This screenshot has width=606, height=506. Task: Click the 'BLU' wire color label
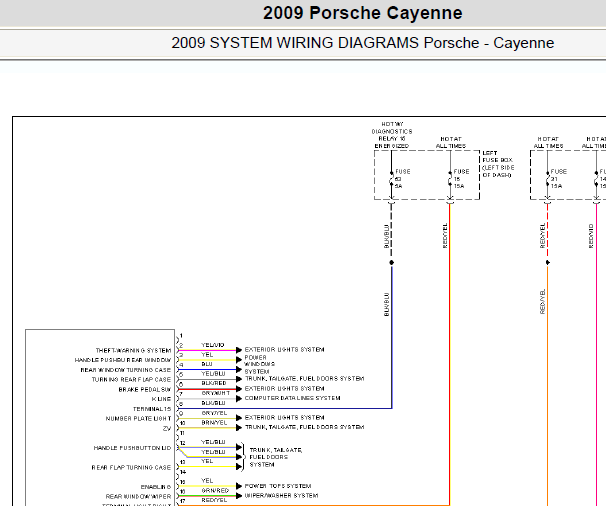tap(207, 364)
